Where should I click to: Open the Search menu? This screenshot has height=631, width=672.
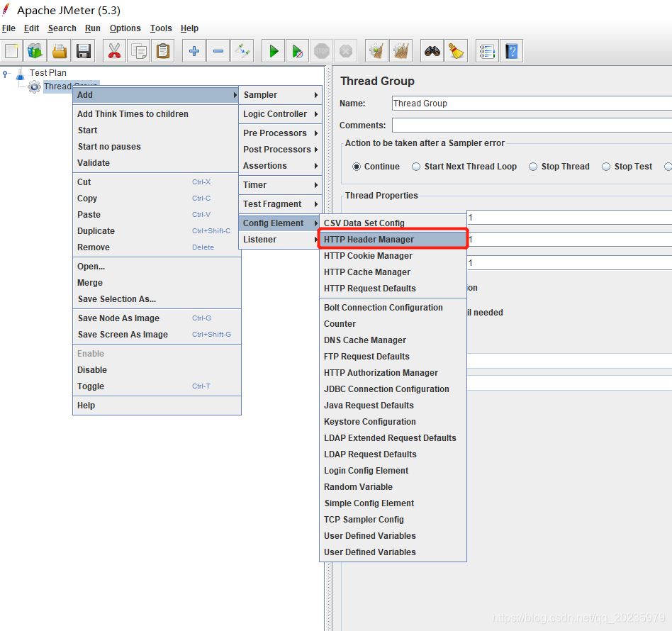coord(62,28)
